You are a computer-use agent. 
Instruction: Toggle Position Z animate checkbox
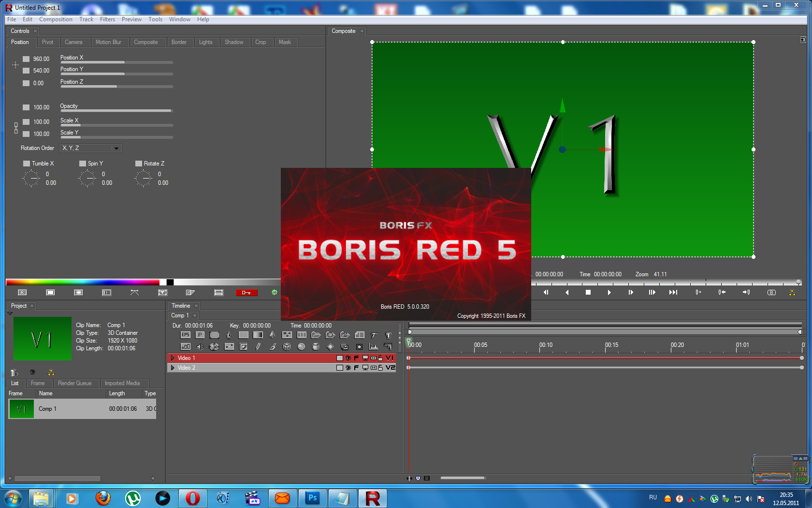[x=26, y=83]
